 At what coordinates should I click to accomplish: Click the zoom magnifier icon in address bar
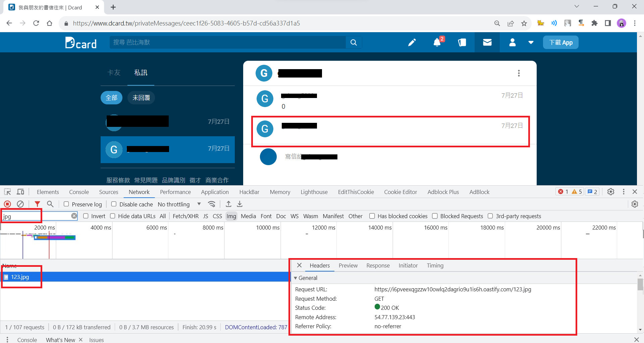(x=497, y=23)
